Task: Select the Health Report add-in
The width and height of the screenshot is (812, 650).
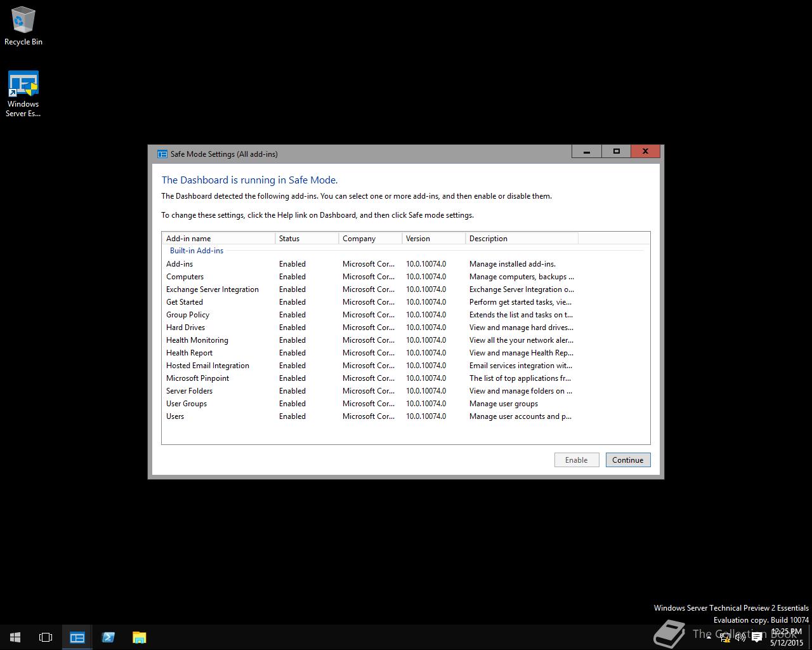Action: coord(370,353)
